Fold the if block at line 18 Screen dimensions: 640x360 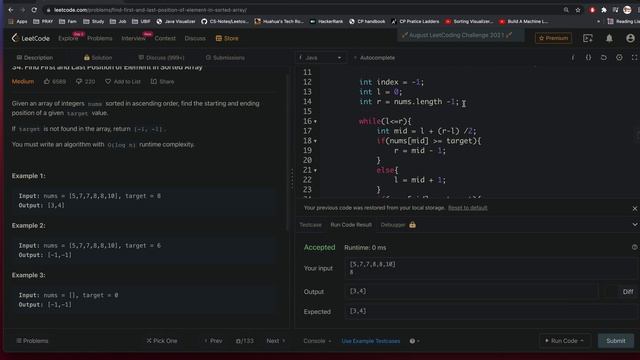pos(315,141)
